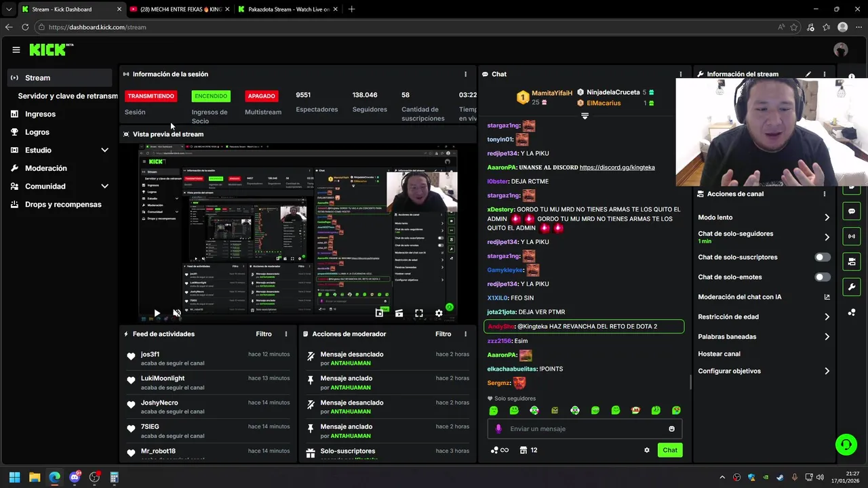Open moderator actions three-dot menu
The width and height of the screenshot is (868, 488).
[465, 334]
